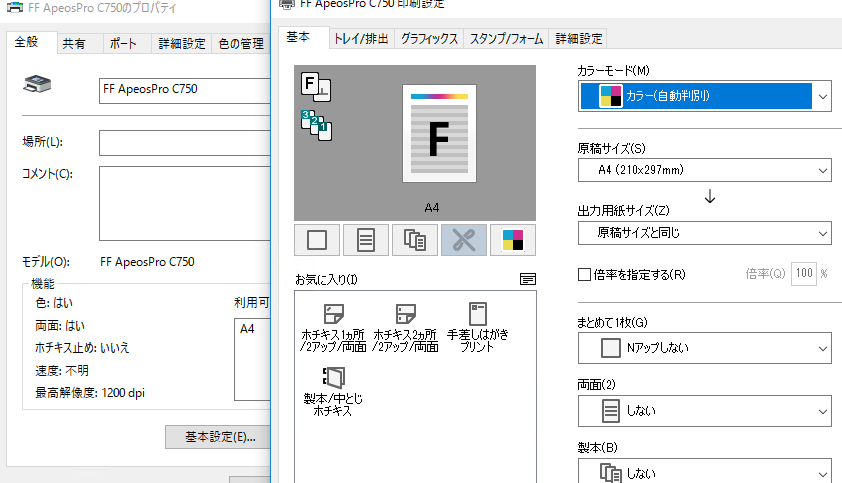Open the まとめて1枚 dropdown
Viewport: 842px width, 483px height.
coord(705,348)
